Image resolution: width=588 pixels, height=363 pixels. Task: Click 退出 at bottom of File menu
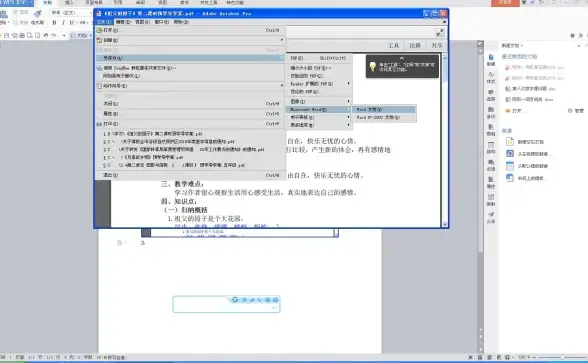(189, 175)
